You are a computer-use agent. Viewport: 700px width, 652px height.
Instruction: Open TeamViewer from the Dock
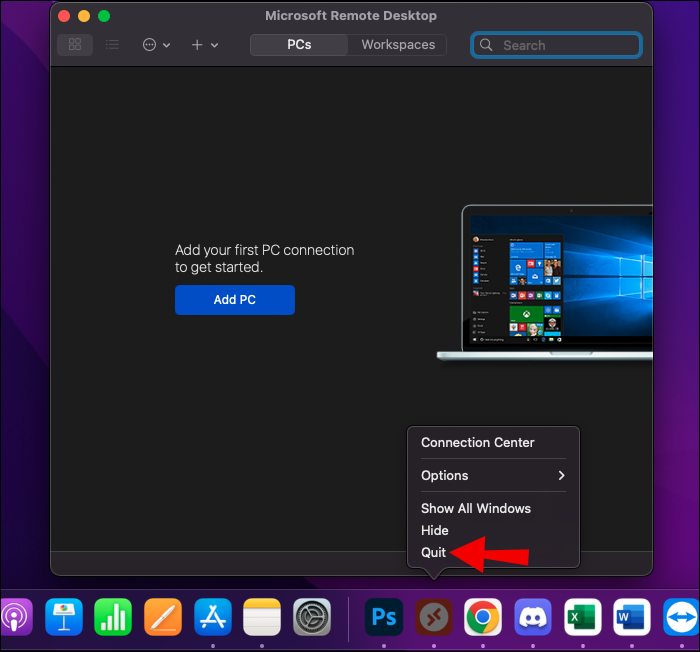pos(681,617)
